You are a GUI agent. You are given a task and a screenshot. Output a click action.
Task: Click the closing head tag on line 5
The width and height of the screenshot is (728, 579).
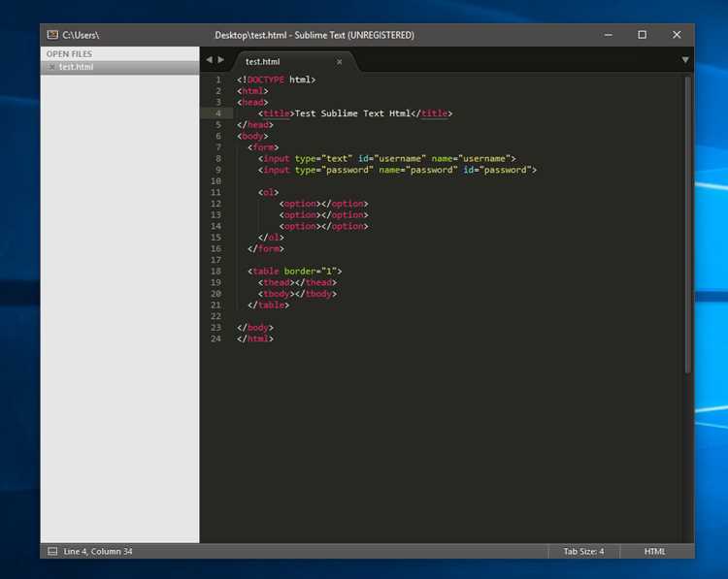tap(255, 125)
